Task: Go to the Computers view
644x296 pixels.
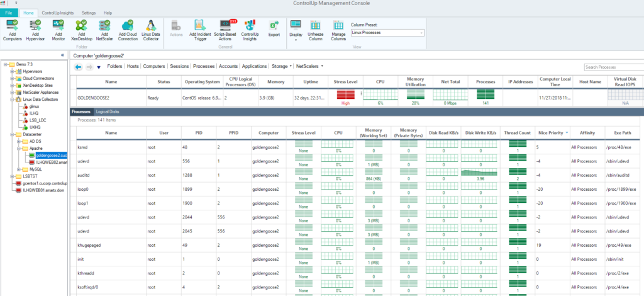Action: click(x=154, y=66)
